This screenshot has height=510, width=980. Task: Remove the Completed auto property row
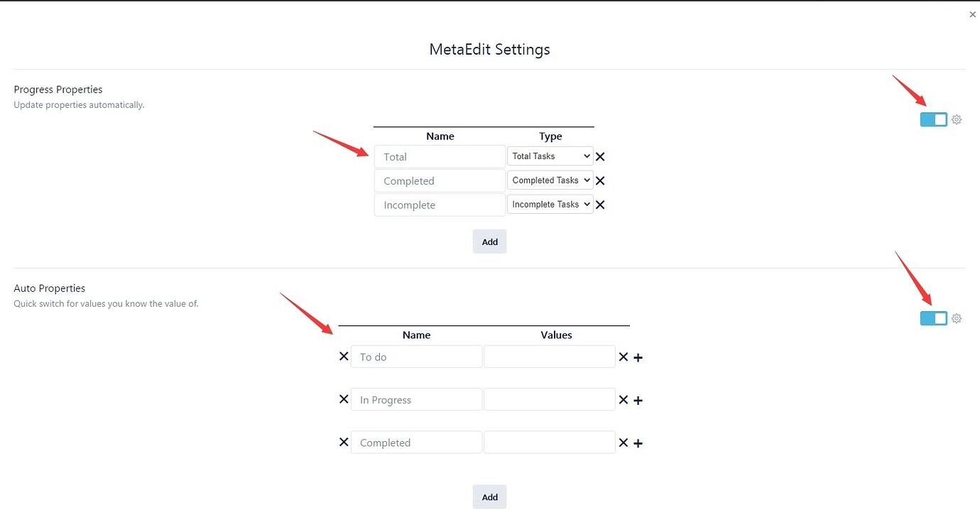(344, 443)
